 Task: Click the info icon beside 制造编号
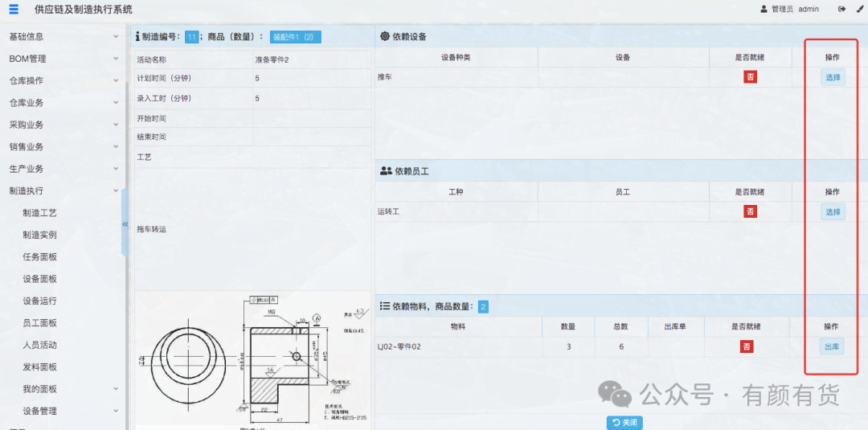click(x=137, y=36)
